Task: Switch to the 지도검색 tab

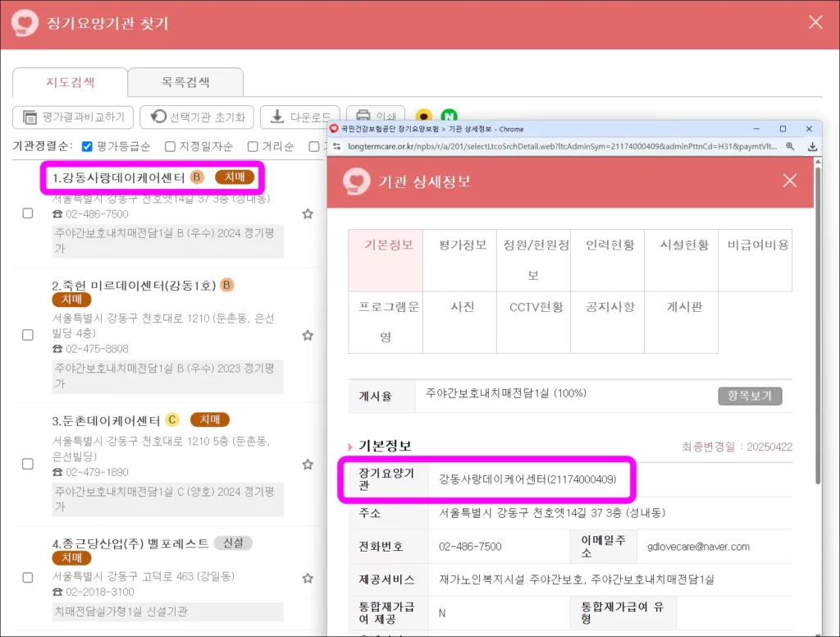Action: coord(71,82)
